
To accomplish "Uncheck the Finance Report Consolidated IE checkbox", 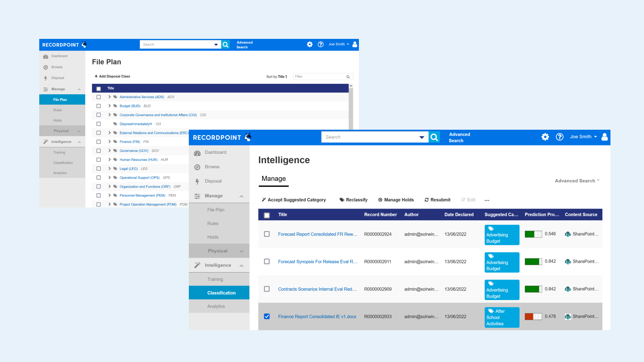I will (267, 316).
